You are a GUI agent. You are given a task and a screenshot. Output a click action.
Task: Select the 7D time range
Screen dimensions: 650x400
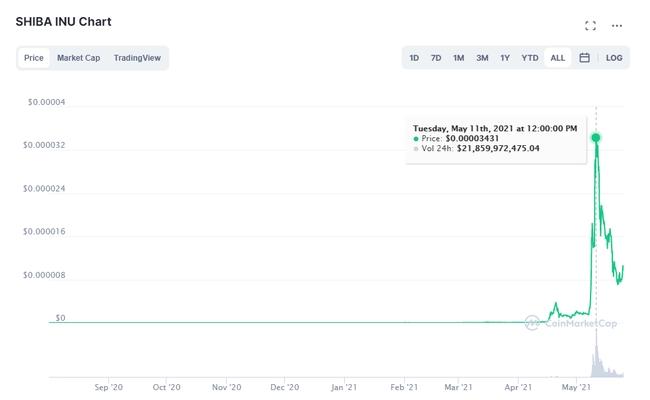pos(436,58)
